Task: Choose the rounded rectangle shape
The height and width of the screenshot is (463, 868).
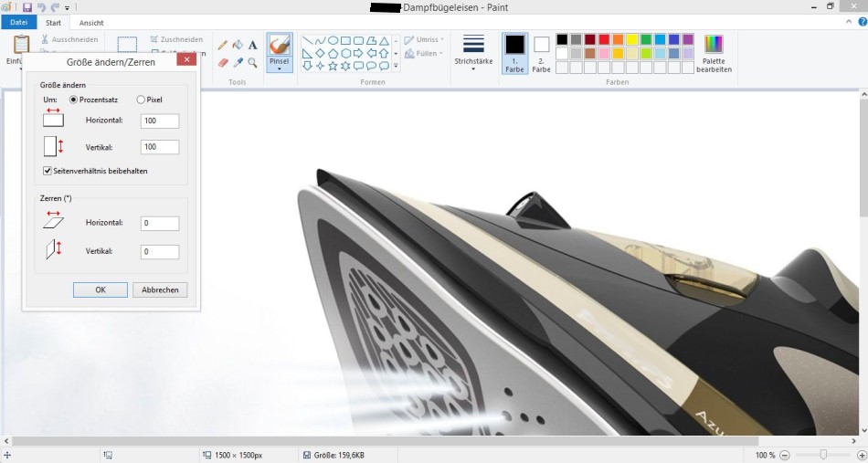Action: [358, 41]
